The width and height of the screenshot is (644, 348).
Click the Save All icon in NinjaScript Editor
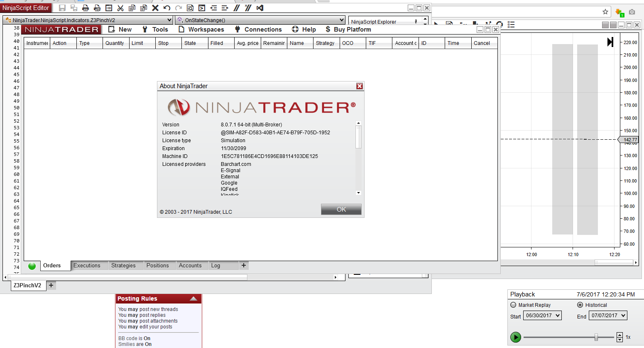click(74, 8)
